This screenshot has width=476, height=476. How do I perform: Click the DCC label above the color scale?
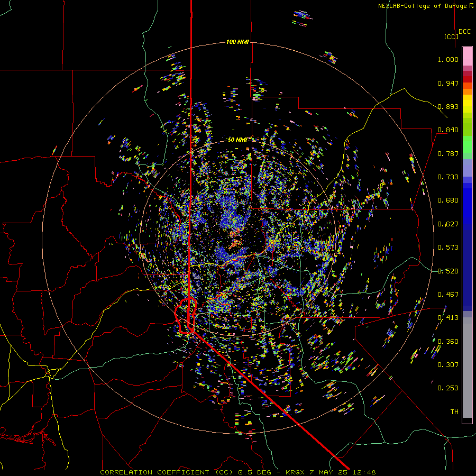click(x=464, y=32)
